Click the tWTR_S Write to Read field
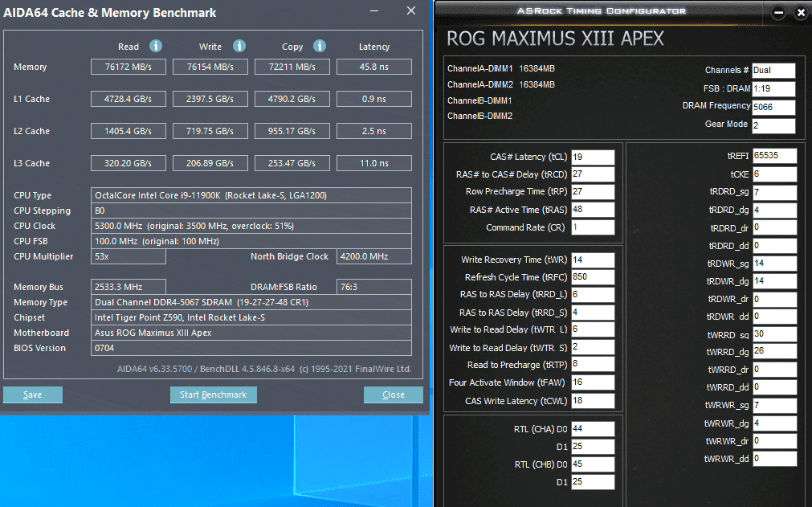The height and width of the screenshot is (507, 812). [x=593, y=347]
